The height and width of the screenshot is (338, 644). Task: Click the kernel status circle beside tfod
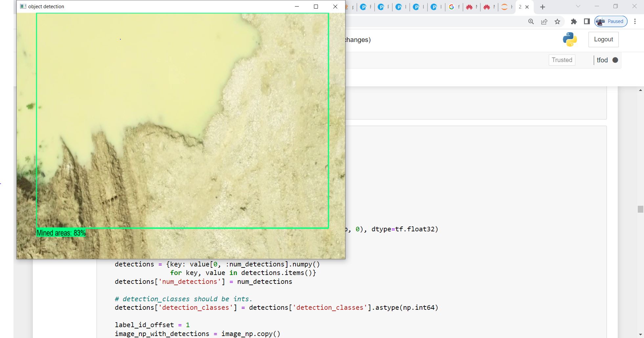[615, 60]
